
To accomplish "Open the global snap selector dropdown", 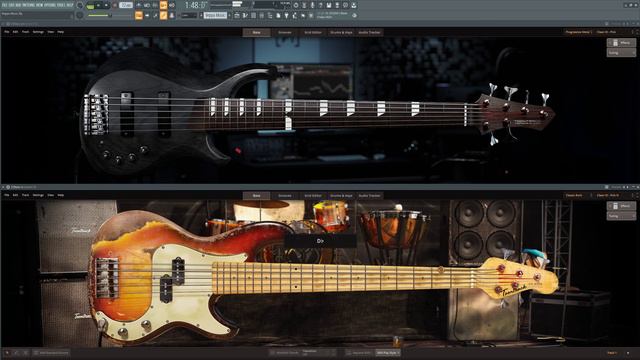I will (x=189, y=16).
